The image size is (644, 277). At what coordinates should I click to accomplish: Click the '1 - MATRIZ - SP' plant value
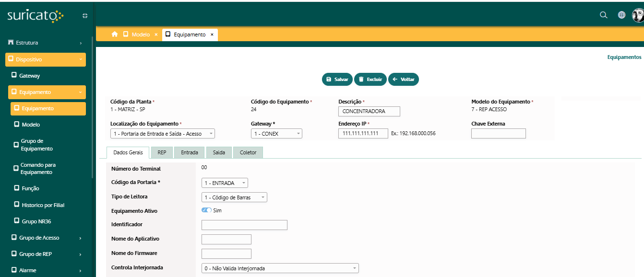click(128, 109)
